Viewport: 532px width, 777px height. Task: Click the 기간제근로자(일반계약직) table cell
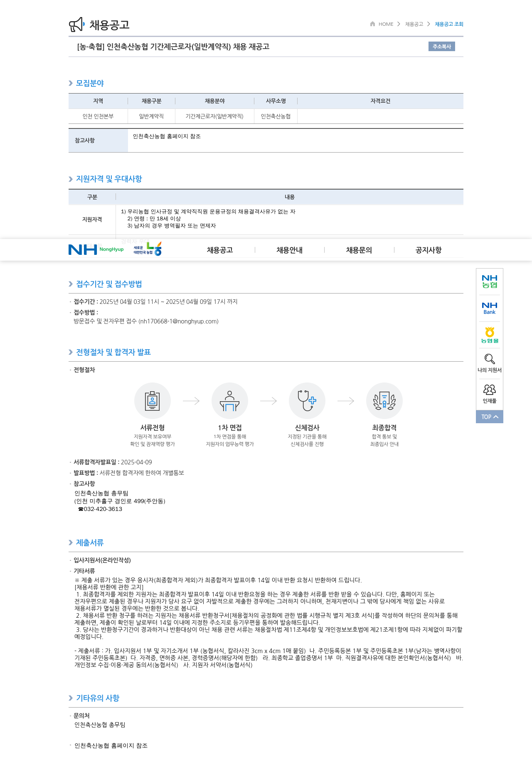pyautogui.click(x=214, y=116)
